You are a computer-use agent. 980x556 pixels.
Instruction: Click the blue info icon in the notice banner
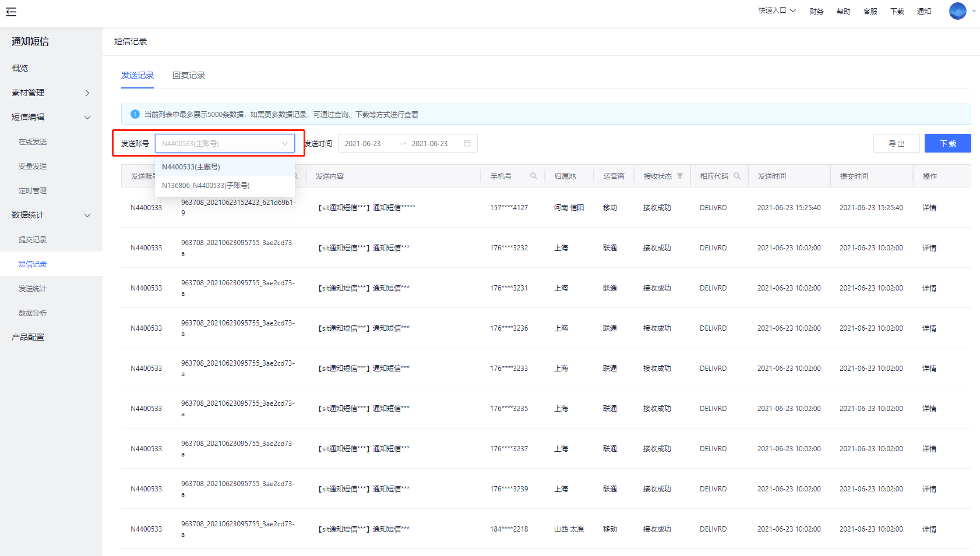(135, 114)
